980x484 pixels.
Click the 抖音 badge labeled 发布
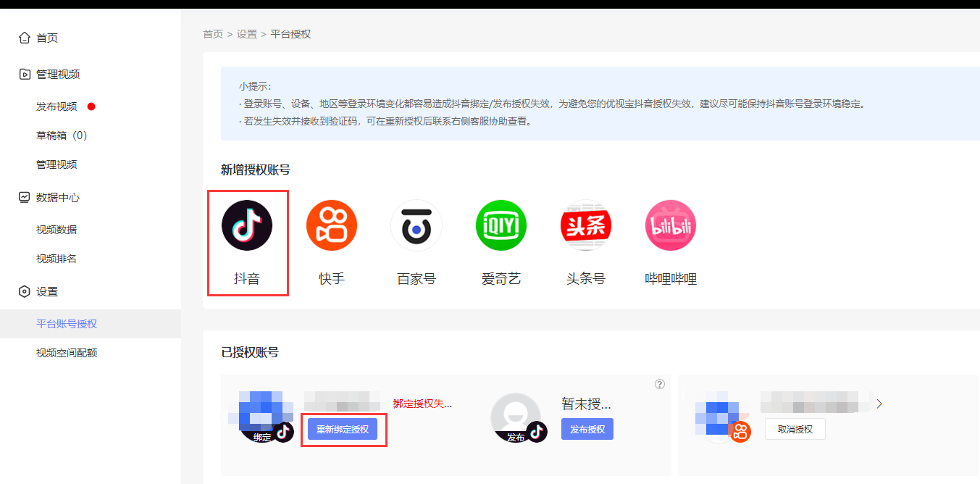click(536, 432)
